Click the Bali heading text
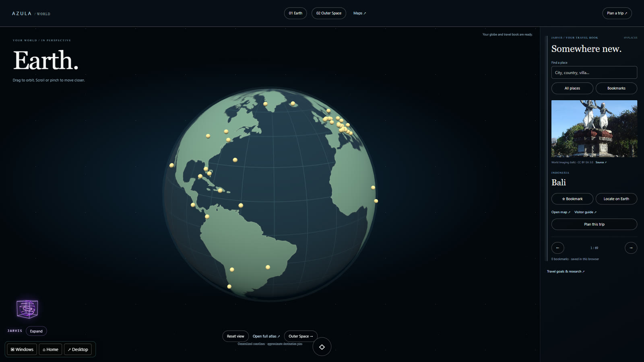 point(559,183)
